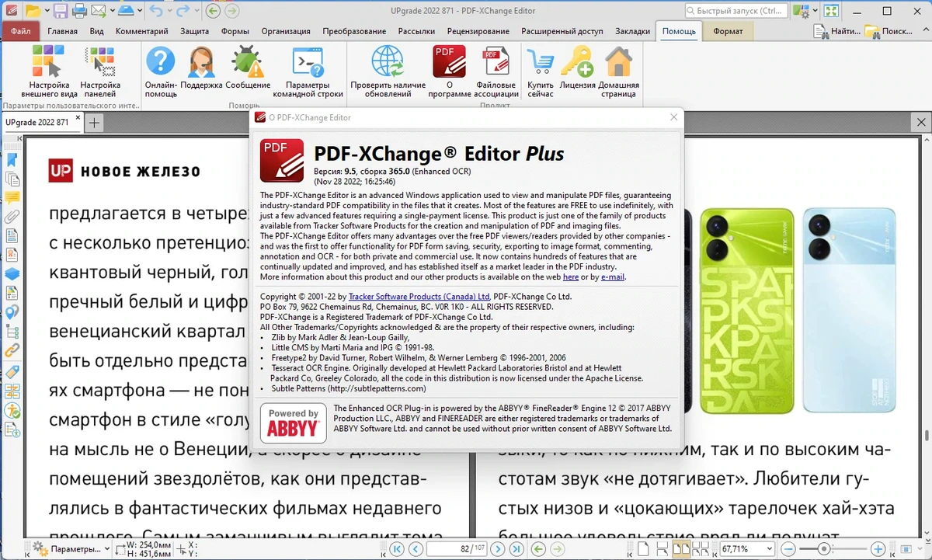
Task: Switch to the Формат ribbon tab
Action: 728,31
